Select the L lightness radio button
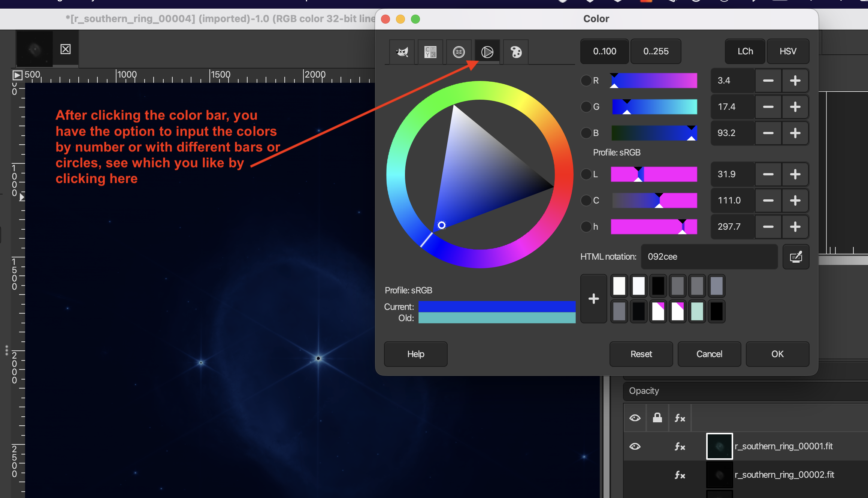868x498 pixels. click(x=586, y=174)
